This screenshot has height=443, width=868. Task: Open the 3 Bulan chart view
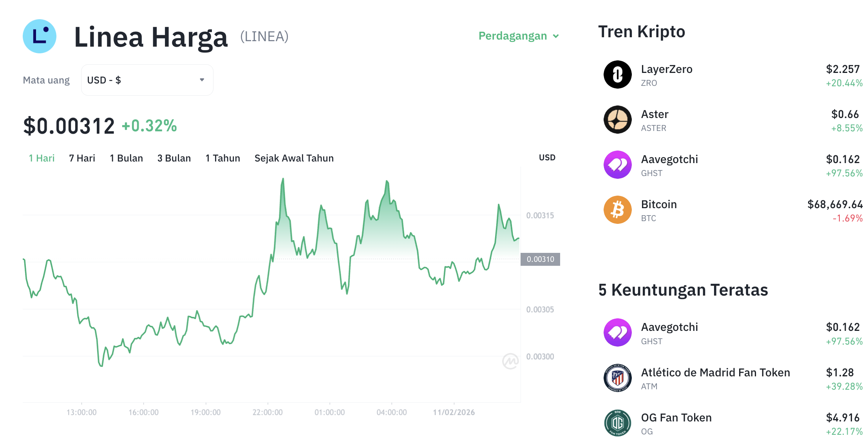pyautogui.click(x=174, y=158)
